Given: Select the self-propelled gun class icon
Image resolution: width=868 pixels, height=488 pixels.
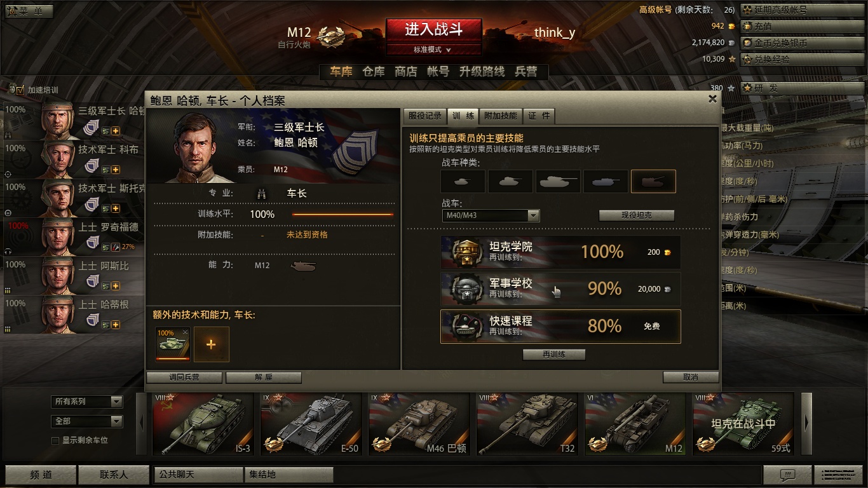Looking at the screenshot, I should (x=653, y=181).
